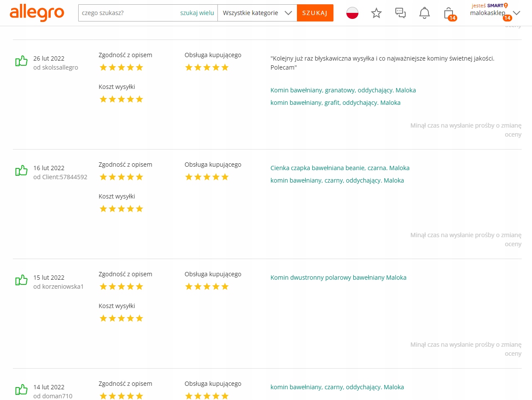The height and width of the screenshot is (400, 532).
Task: Open 'komin bawełniany, grafit' product link
Action: (335, 103)
